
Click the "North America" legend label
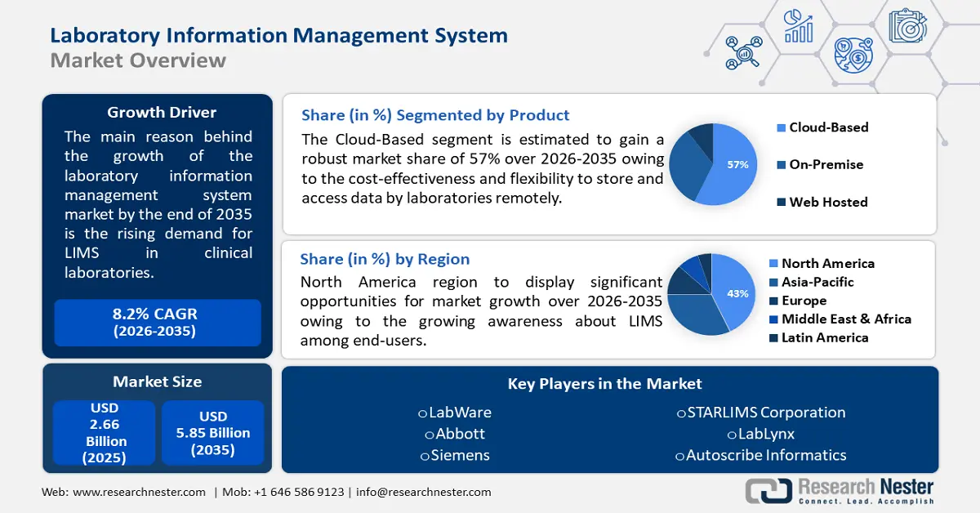828,264
